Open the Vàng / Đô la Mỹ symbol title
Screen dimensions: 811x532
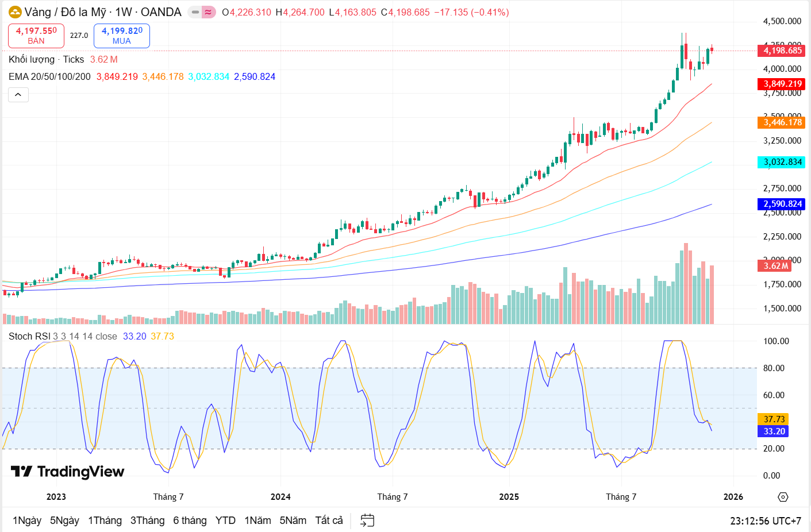tap(103, 12)
